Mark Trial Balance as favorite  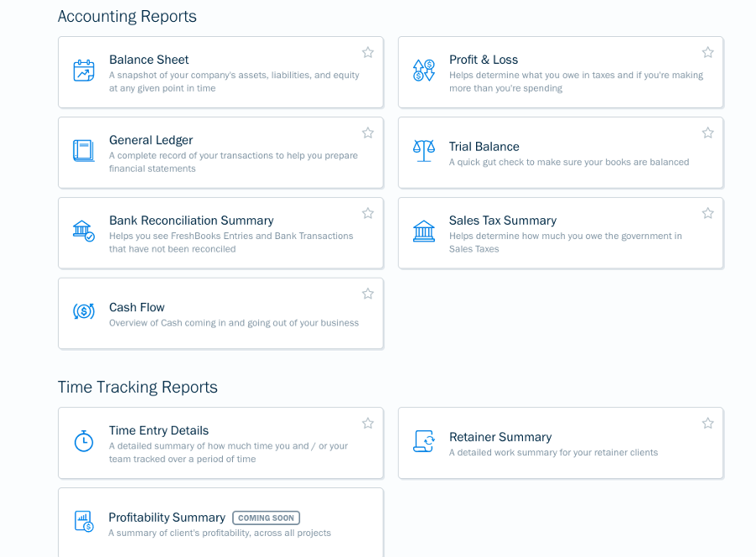pos(707,133)
